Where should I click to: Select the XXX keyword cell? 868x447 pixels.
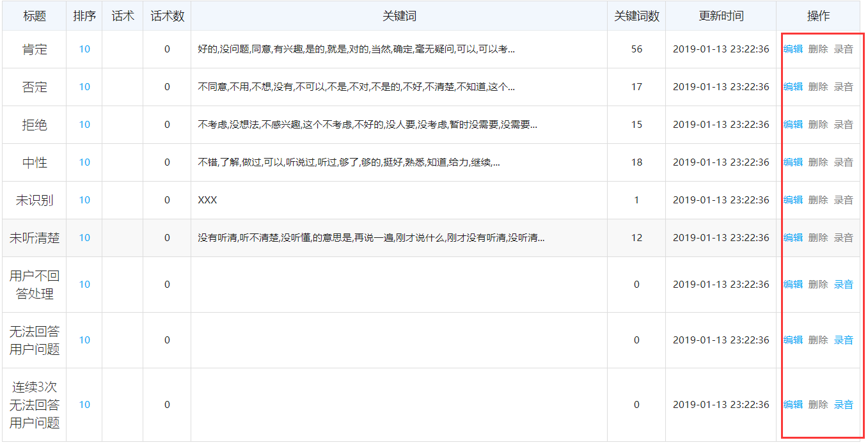coord(208,200)
